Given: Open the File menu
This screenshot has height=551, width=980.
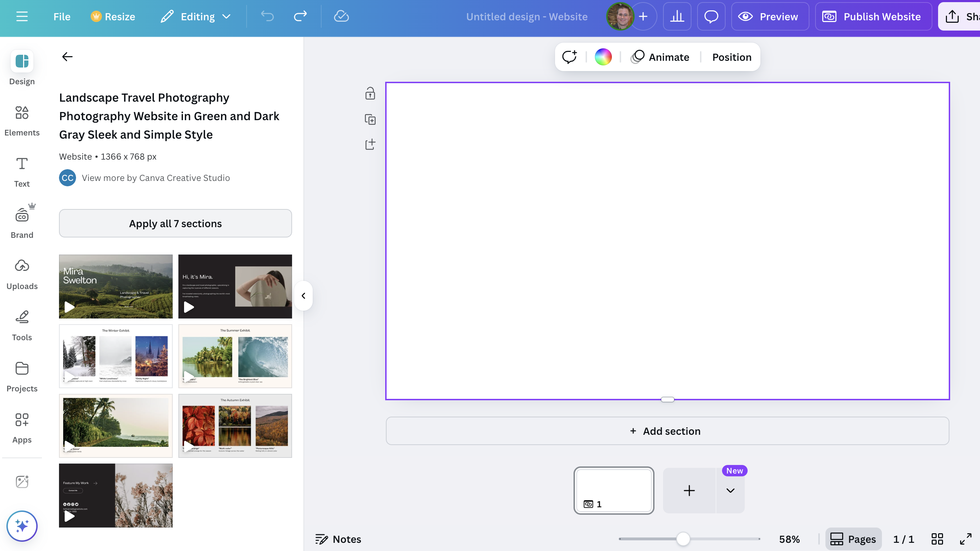Looking at the screenshot, I should [61, 16].
